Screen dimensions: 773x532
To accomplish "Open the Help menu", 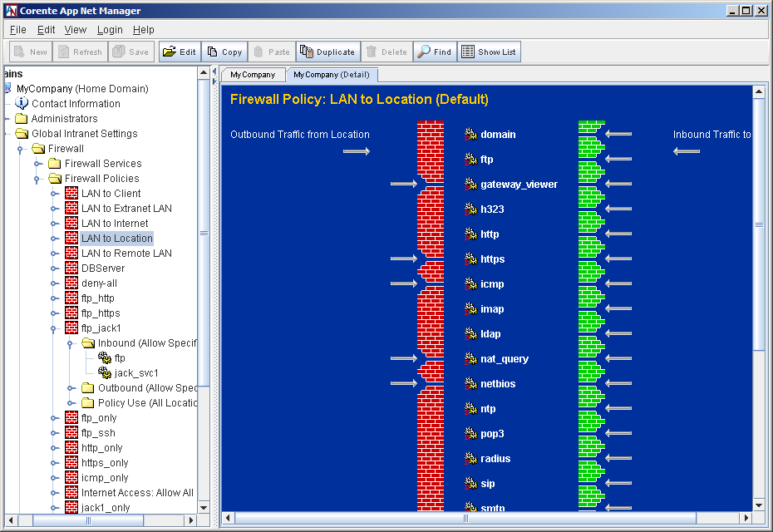I will (144, 30).
